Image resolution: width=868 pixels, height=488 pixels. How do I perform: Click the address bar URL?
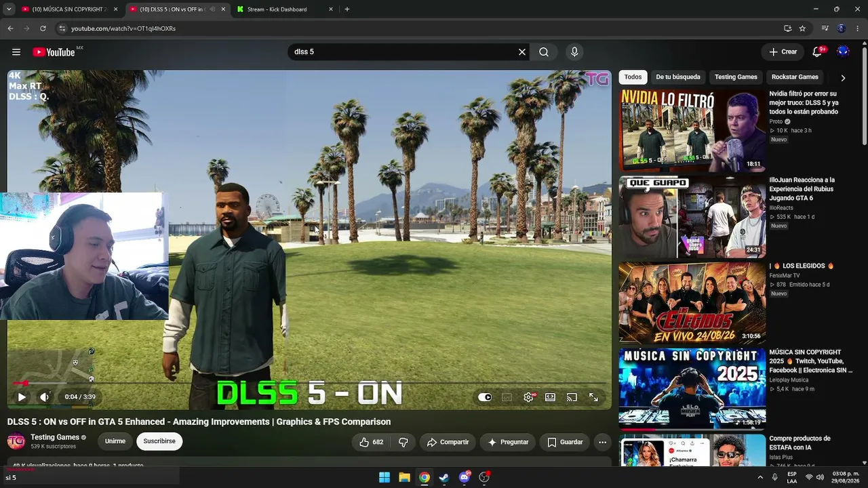tap(123, 28)
